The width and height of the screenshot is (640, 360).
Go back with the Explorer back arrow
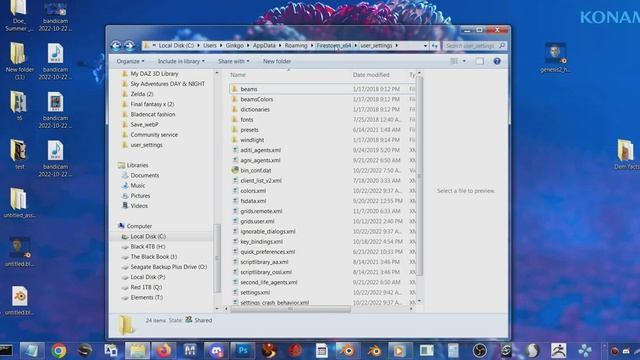(x=116, y=46)
